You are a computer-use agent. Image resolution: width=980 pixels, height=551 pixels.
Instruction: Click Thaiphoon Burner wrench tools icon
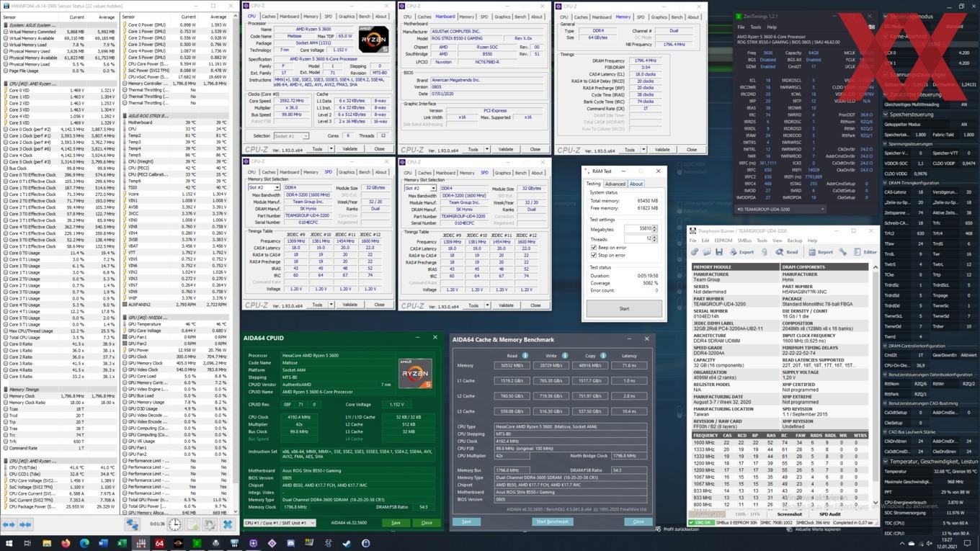pos(844,252)
